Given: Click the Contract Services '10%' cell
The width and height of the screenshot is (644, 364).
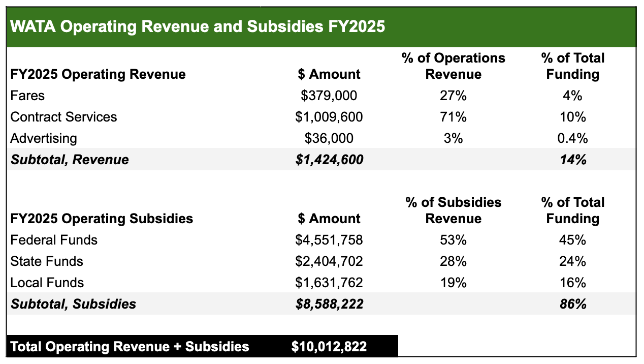Looking at the screenshot, I should tap(572, 117).
